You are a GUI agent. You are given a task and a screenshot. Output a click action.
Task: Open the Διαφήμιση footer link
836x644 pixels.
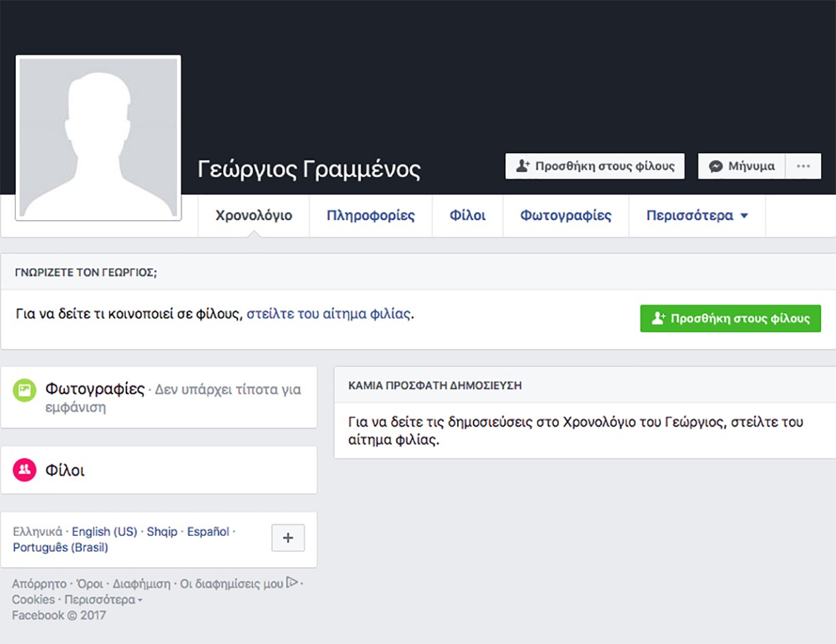(142, 584)
